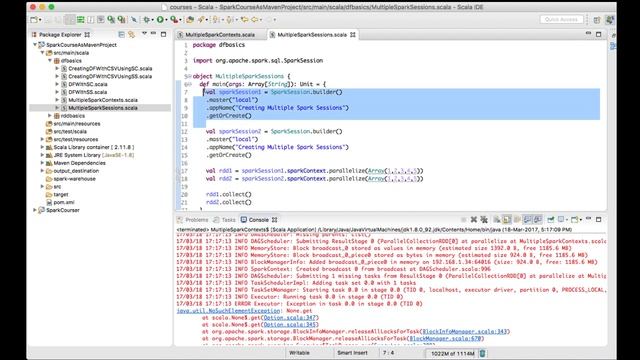
Task: Click the Last Edit Location arrow icon
Action: pyautogui.click(x=244, y=19)
